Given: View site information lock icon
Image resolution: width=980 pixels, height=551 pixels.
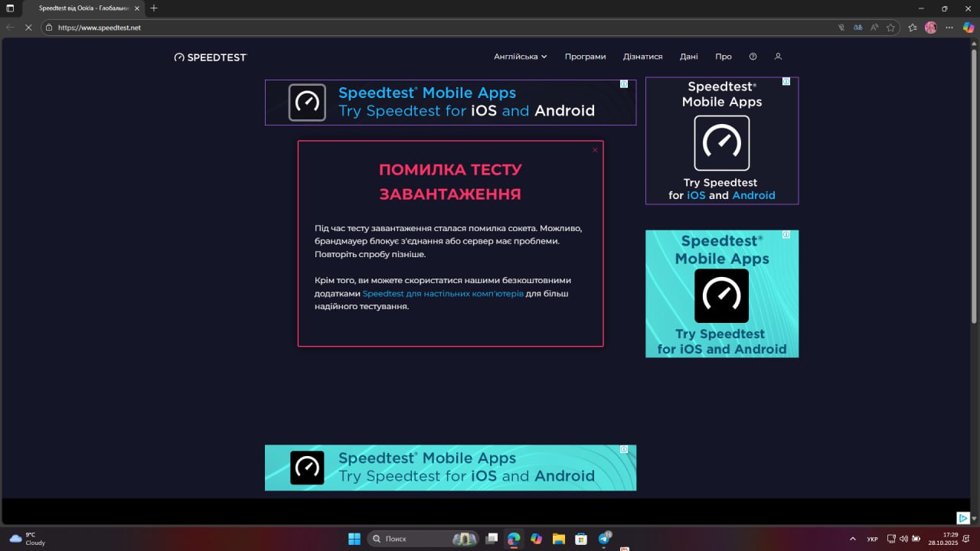Looking at the screenshot, I should click(x=49, y=28).
